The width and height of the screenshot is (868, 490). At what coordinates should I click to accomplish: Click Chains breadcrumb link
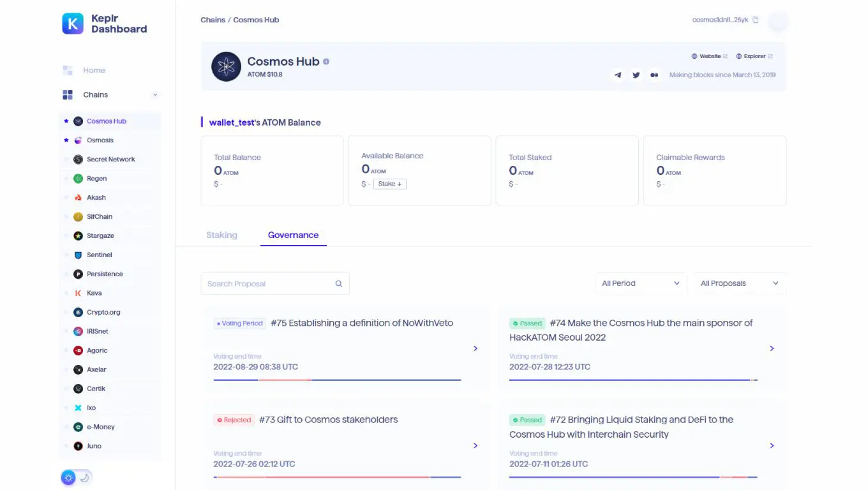tap(213, 20)
